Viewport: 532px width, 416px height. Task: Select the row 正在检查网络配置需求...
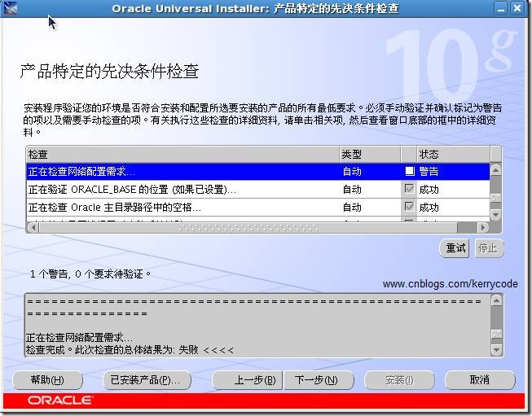[258, 172]
